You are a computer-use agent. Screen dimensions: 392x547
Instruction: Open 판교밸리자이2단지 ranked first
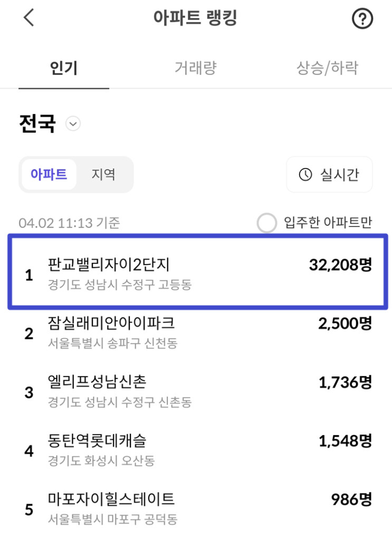[x=108, y=265]
